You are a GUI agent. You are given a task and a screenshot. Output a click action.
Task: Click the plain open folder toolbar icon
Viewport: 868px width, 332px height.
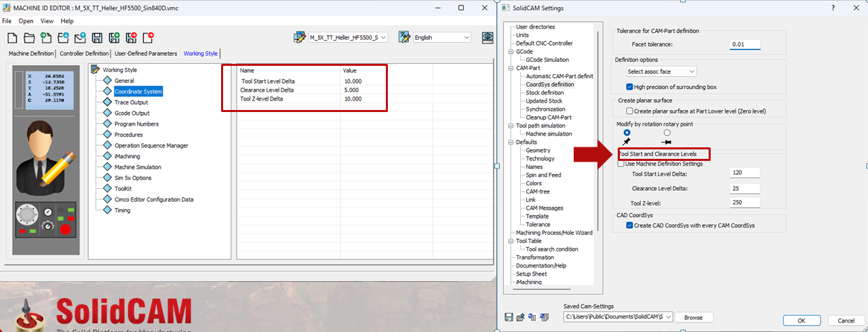click(28, 38)
